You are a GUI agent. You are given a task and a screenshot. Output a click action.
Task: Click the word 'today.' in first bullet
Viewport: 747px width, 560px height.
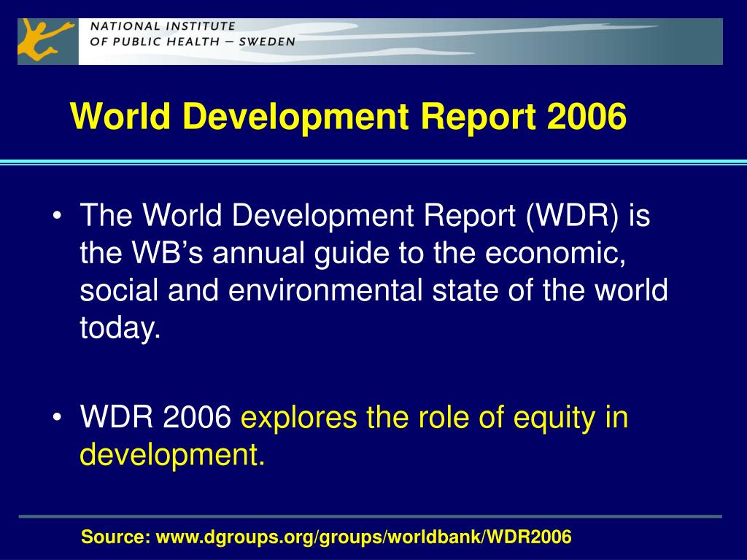pyautogui.click(x=120, y=327)
